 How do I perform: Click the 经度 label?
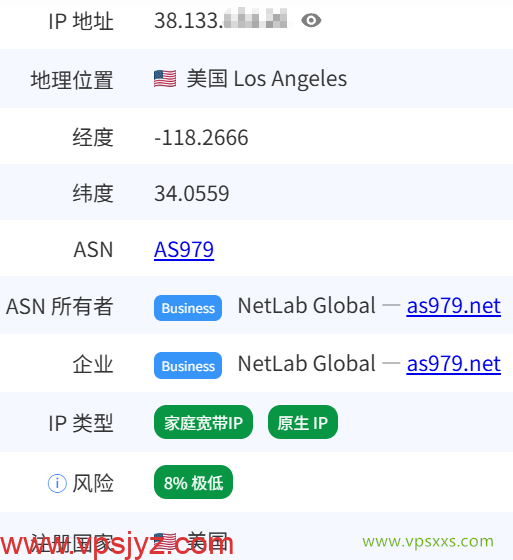click(x=93, y=138)
